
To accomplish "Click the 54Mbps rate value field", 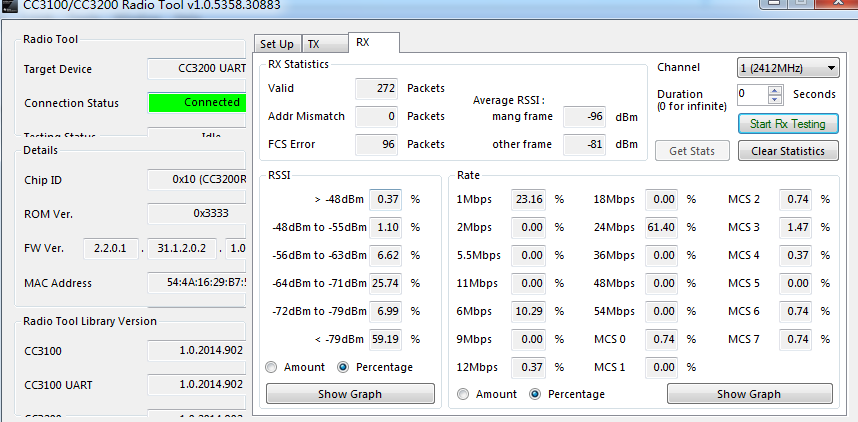I will pos(662,311).
